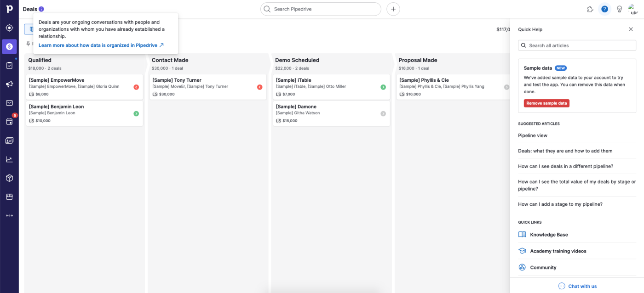Click the $22,000 · 2 deals summary
This screenshot has width=644, height=293.
click(x=292, y=68)
